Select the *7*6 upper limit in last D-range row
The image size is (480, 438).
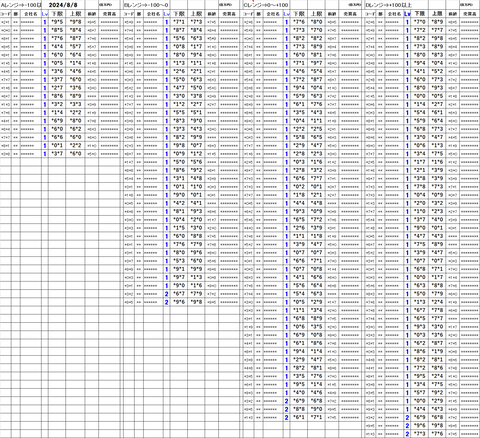(437, 434)
